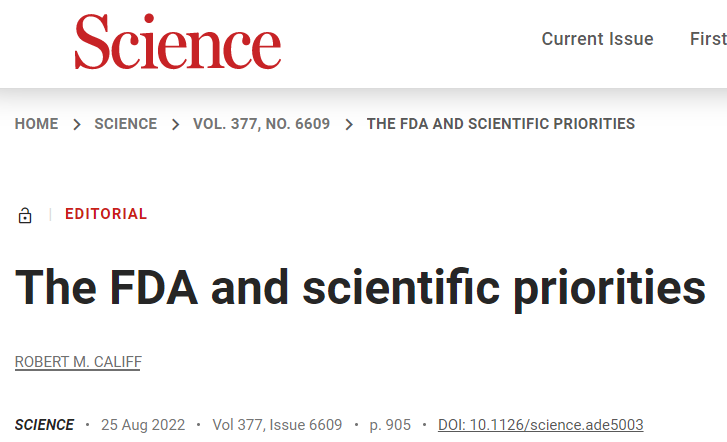Click the chevron arrow after HOME breadcrumb
The height and width of the screenshot is (442, 727).
pyautogui.click(x=76, y=125)
